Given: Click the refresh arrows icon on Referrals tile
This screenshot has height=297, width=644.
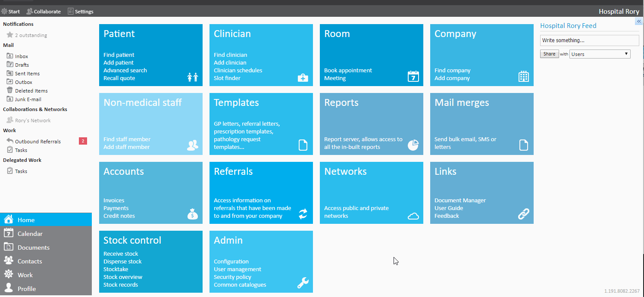Looking at the screenshot, I should (303, 214).
